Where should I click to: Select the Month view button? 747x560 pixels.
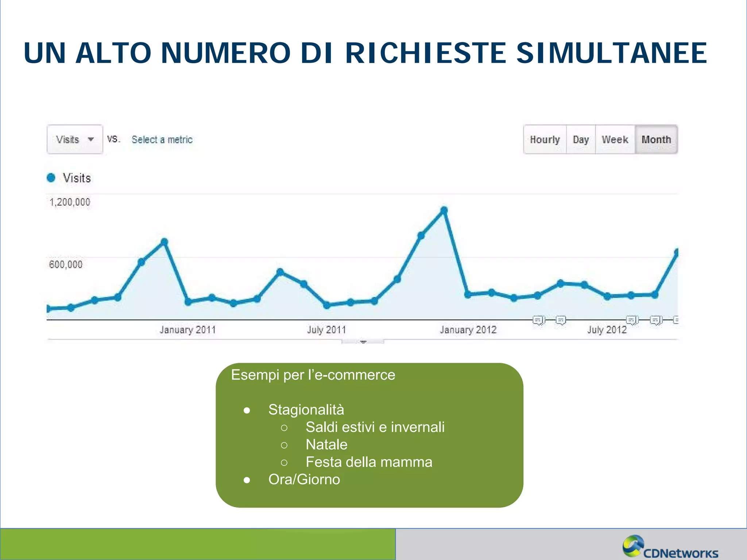coord(656,140)
